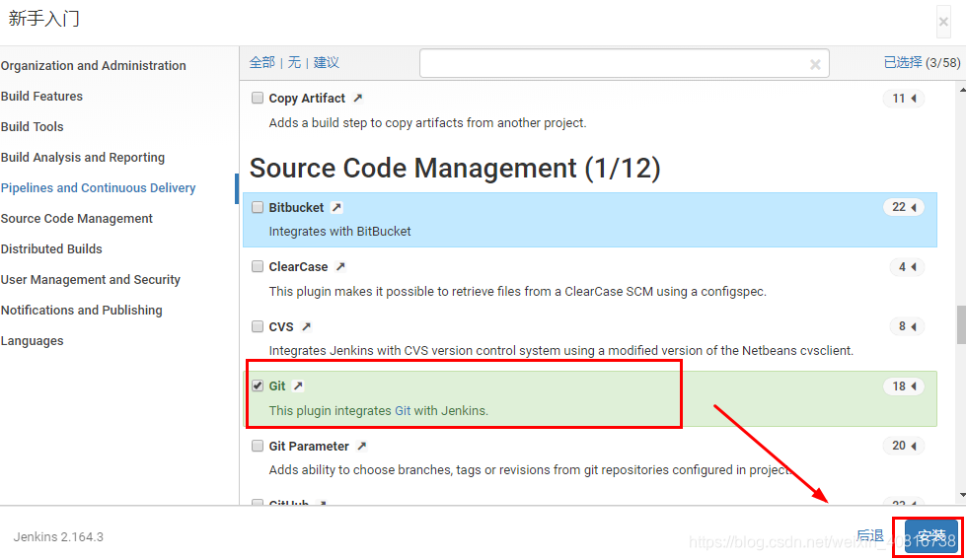Focus the plugin search input field

[624, 63]
